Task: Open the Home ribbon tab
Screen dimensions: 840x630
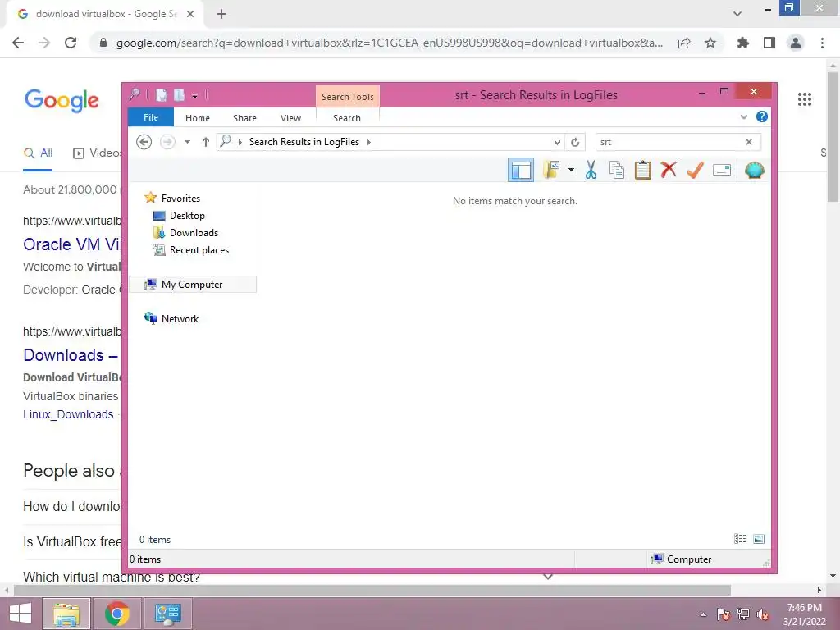Action: [198, 118]
